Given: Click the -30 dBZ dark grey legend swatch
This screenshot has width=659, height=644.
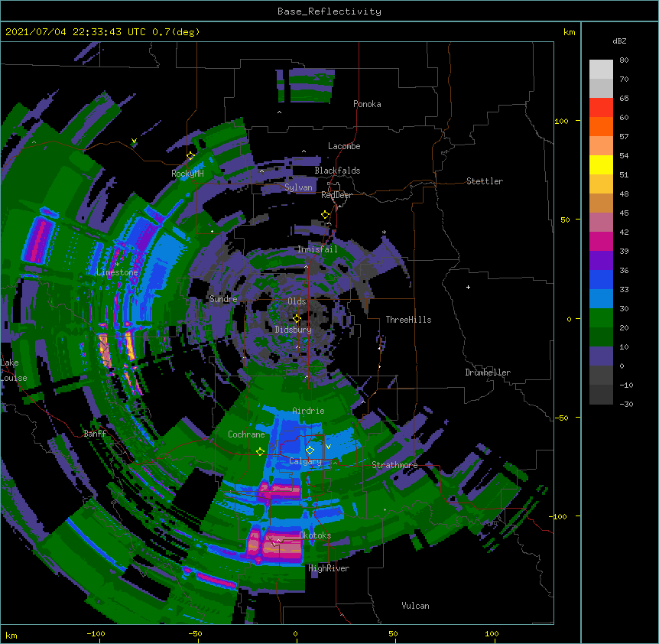Looking at the screenshot, I should [601, 395].
